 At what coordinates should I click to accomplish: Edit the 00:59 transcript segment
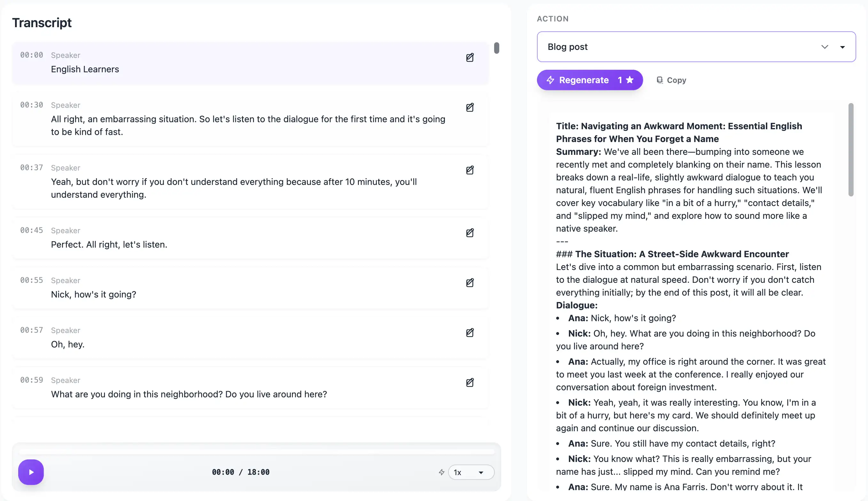coord(470,382)
